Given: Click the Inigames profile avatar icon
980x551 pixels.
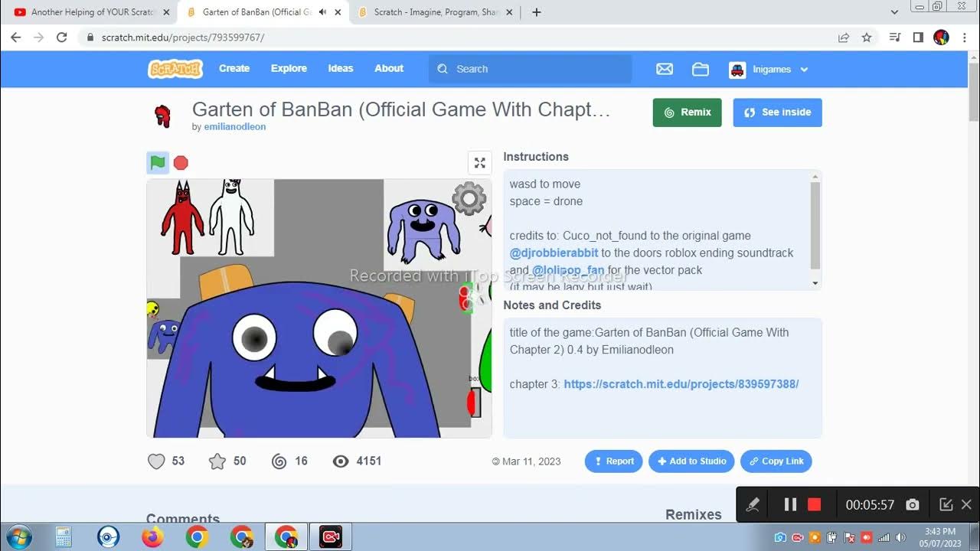Looking at the screenshot, I should [737, 70].
